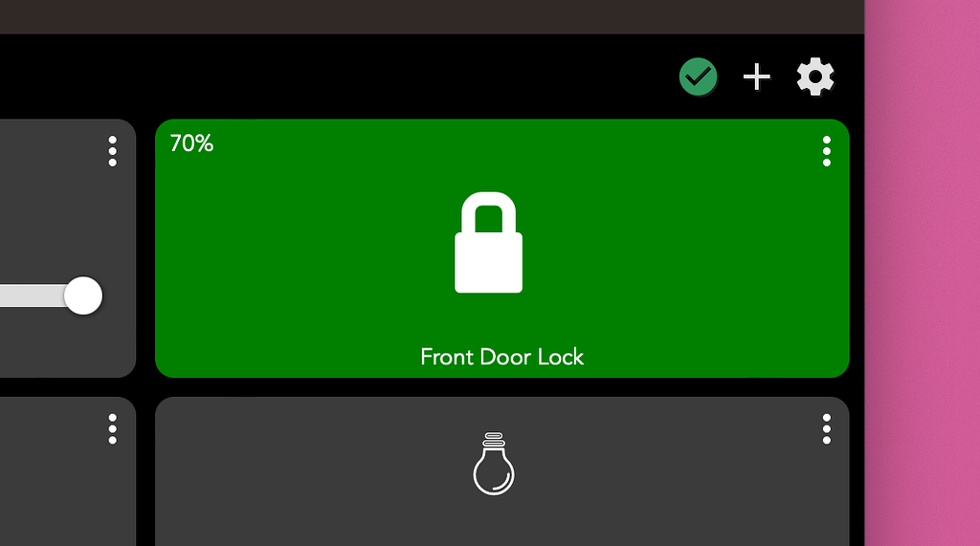Toggle the green Front Door Lock tile
Screen dimensions: 980x546
[501, 248]
